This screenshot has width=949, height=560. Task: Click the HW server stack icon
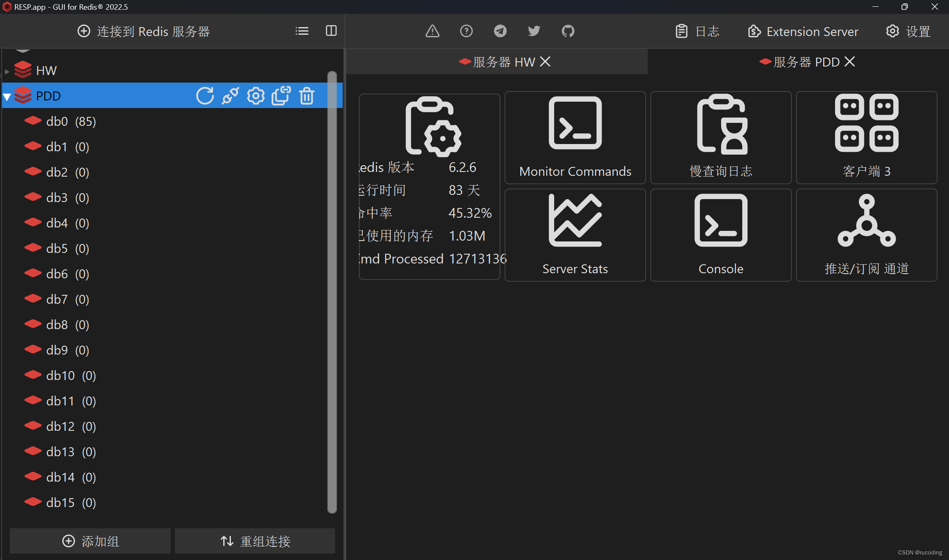click(23, 70)
